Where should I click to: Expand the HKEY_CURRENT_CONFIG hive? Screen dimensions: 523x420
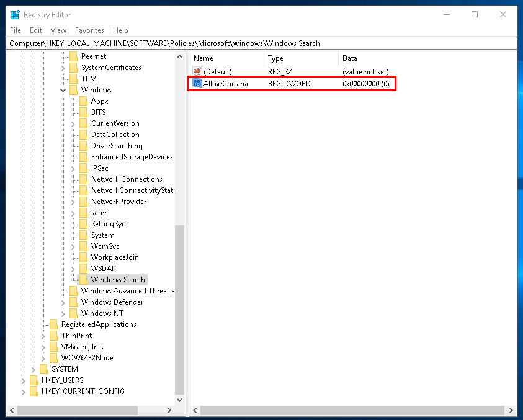24,391
